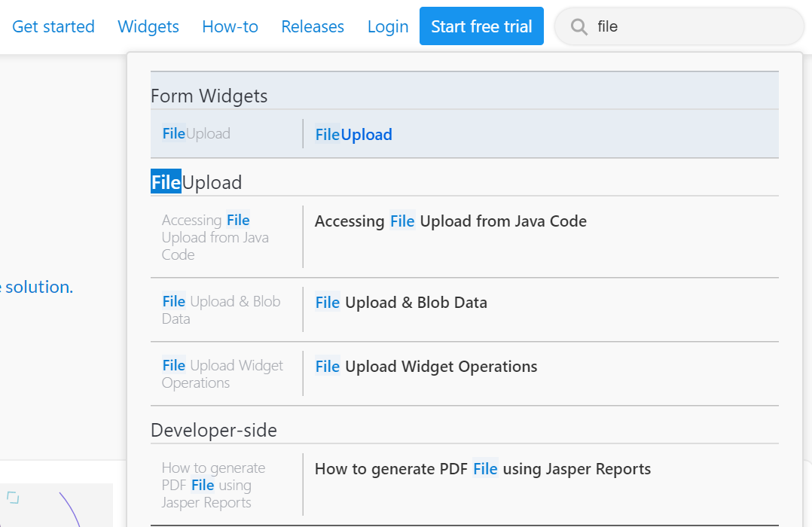Open bold File Upload Widget Operations result
Screen dimensions: 812x527
point(426,367)
